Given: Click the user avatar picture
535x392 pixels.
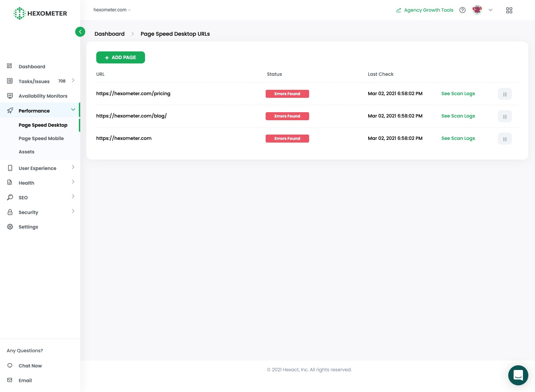Looking at the screenshot, I should (x=477, y=10).
